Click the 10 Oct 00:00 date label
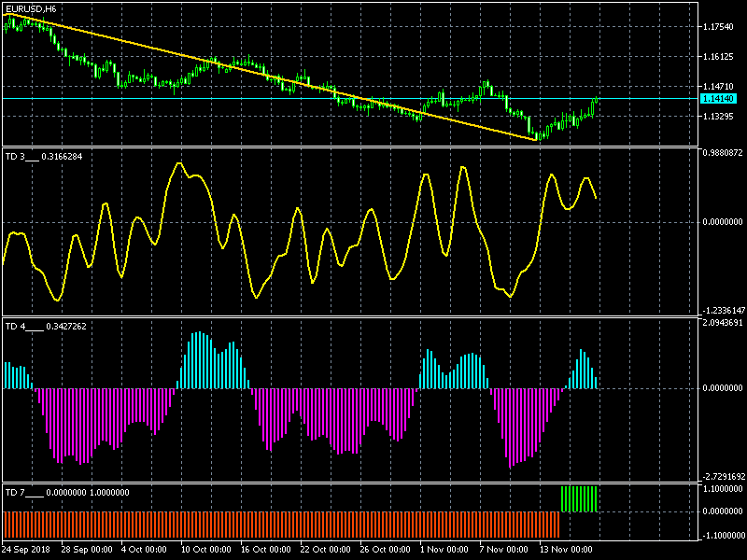This screenshot has width=747, height=560. (x=205, y=549)
